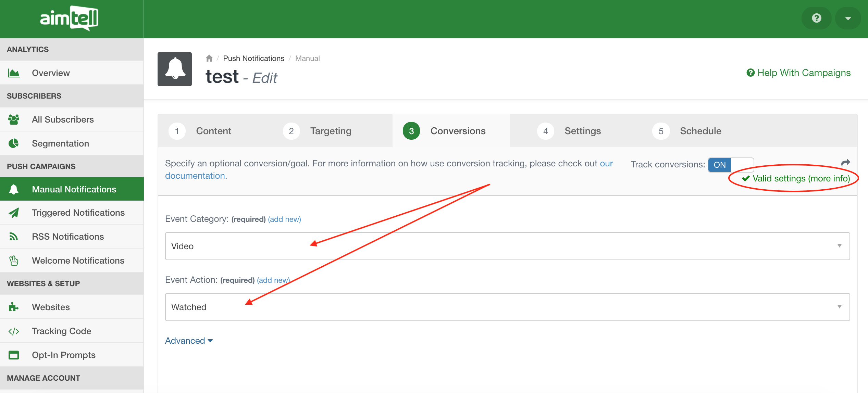868x393 pixels.
Task: Expand the Advanced options section
Action: 189,341
